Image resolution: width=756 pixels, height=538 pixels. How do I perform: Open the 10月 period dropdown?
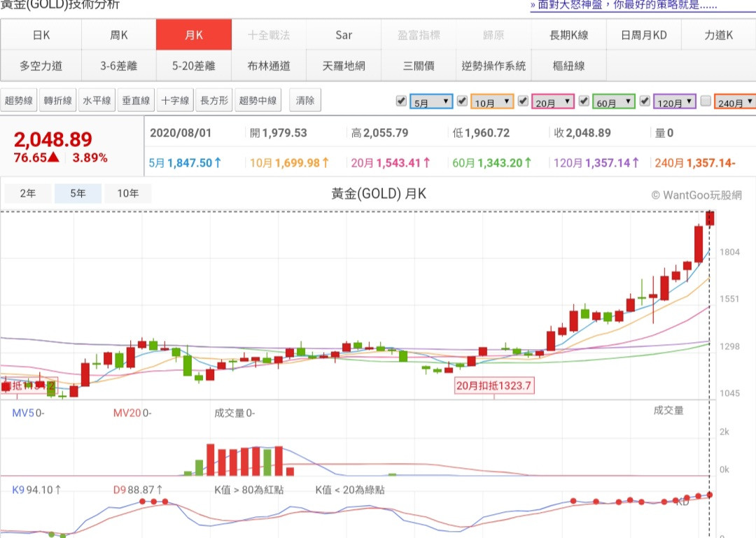click(493, 102)
